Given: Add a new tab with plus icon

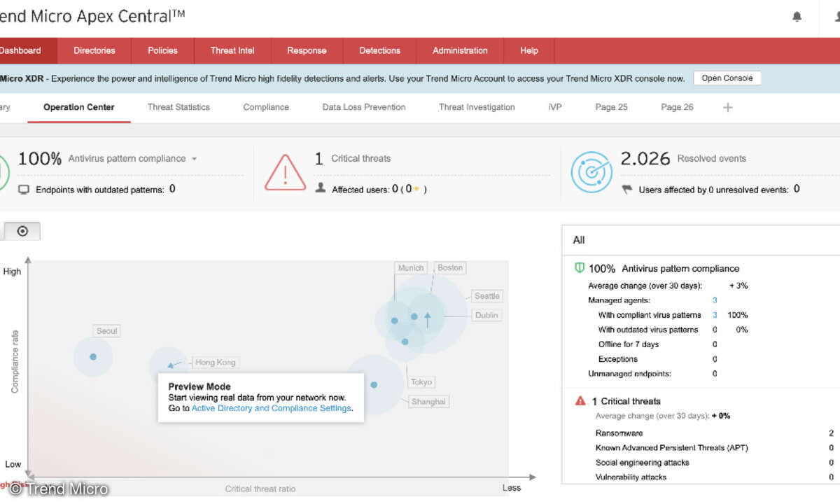Looking at the screenshot, I should (x=728, y=107).
